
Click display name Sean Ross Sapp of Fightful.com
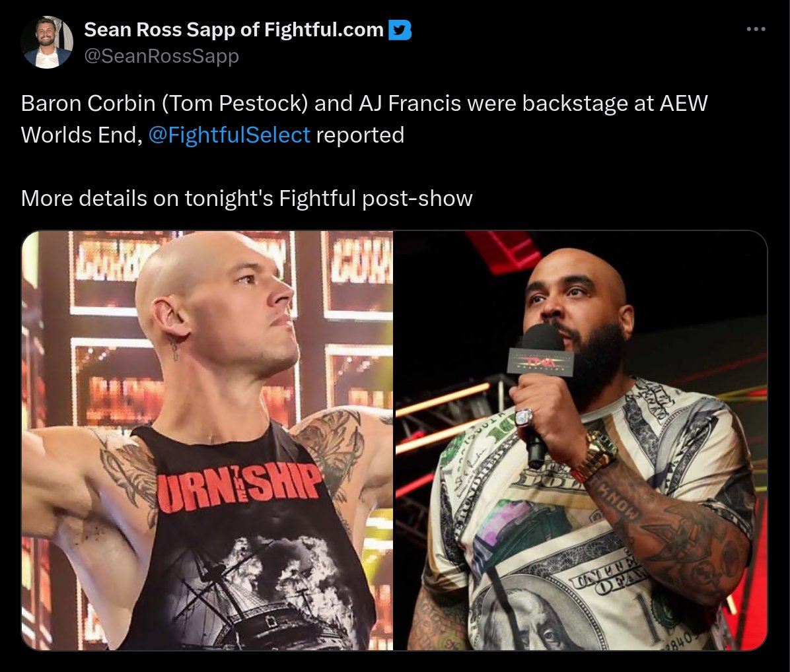click(x=234, y=30)
